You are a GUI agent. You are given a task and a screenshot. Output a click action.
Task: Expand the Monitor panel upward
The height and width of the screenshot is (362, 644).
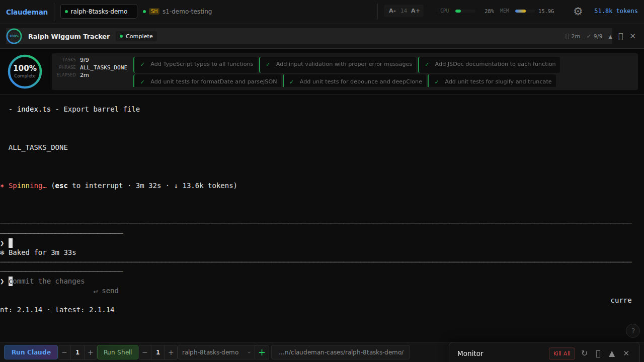(x=612, y=353)
